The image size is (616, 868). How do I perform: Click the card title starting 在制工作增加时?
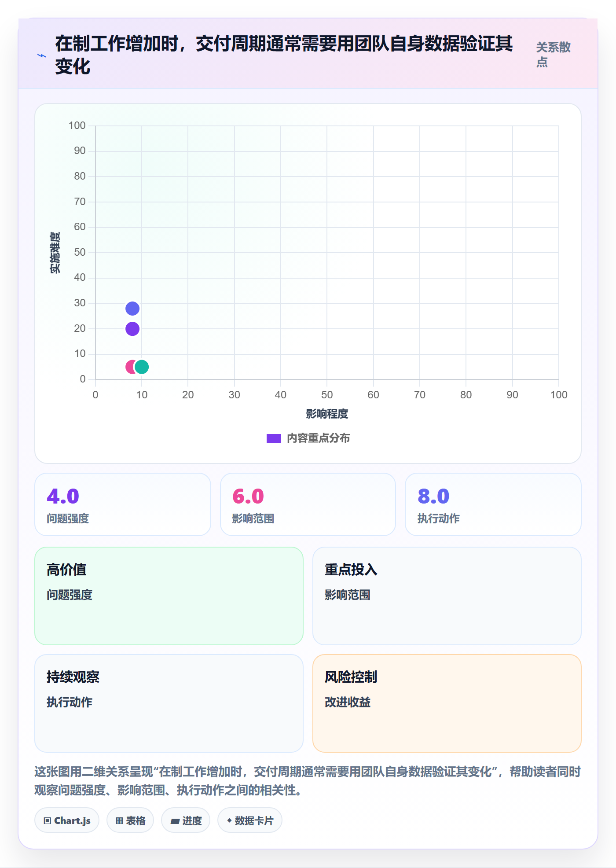284,55
